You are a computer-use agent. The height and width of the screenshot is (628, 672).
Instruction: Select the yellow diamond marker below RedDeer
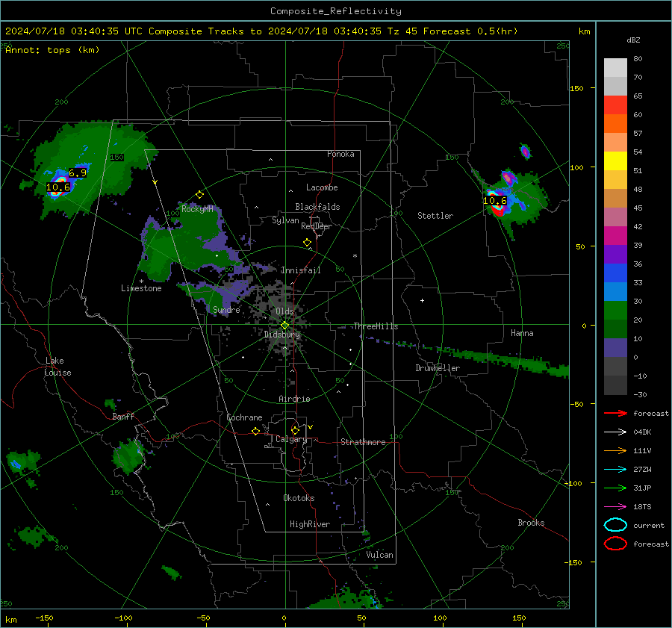point(307,243)
